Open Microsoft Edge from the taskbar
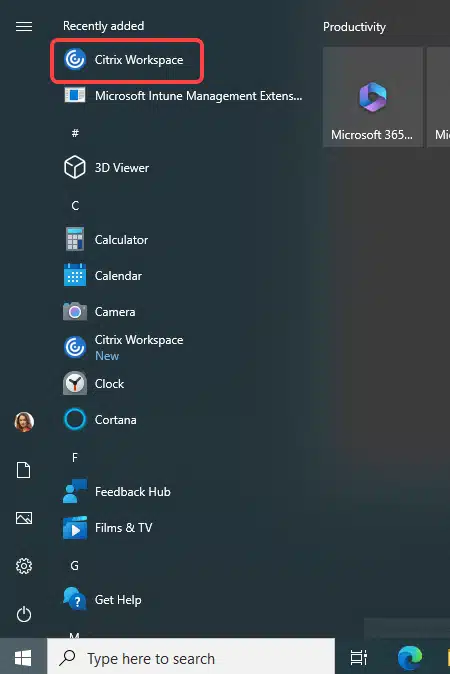450x674 pixels. [x=410, y=657]
